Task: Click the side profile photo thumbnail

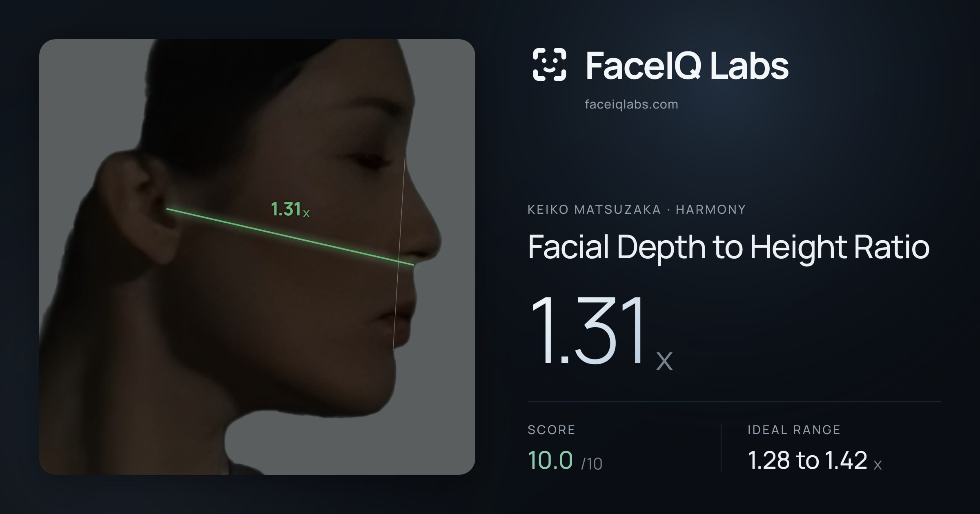Action: [257, 257]
